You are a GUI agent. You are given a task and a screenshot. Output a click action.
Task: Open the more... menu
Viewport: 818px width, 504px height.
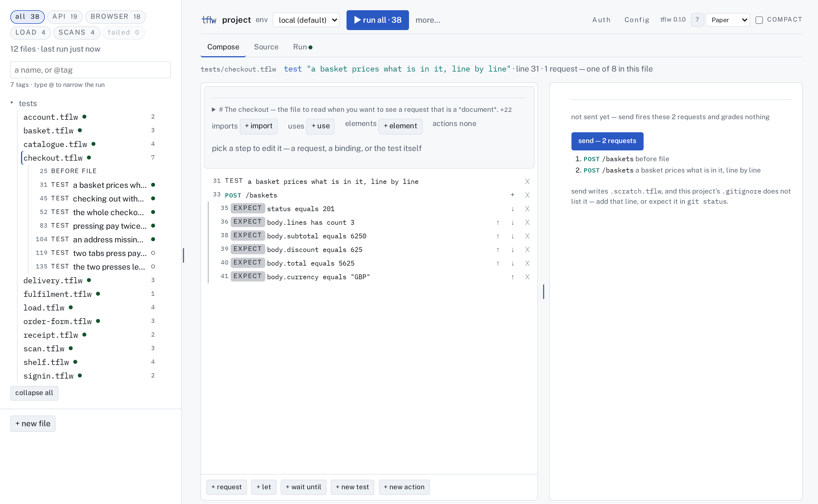[428, 20]
